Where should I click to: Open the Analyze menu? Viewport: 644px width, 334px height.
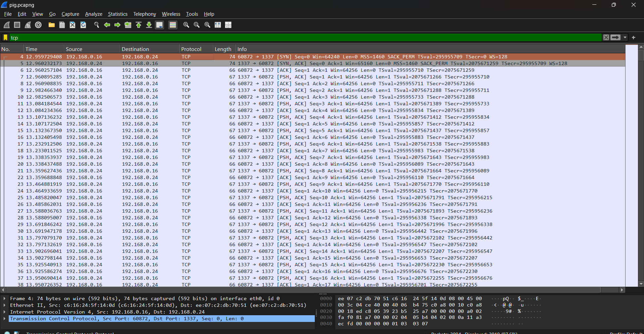coord(94,14)
